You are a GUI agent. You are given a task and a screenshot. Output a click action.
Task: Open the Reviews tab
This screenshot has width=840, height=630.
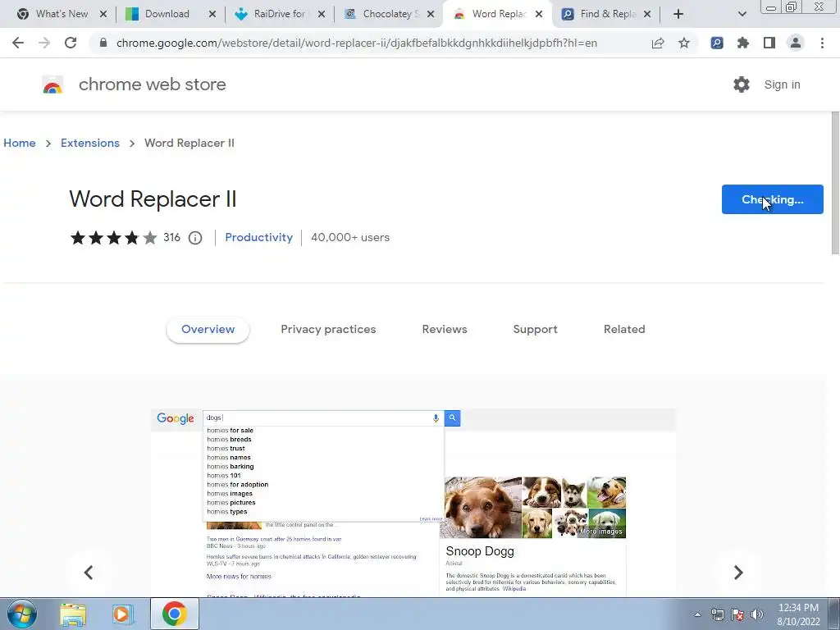click(x=445, y=330)
